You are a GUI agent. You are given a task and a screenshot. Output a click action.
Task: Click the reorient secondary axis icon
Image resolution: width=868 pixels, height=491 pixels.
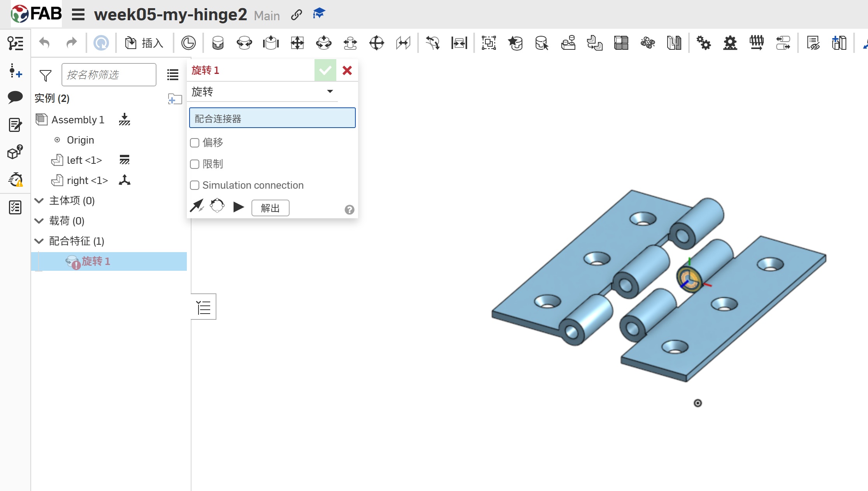(x=217, y=206)
